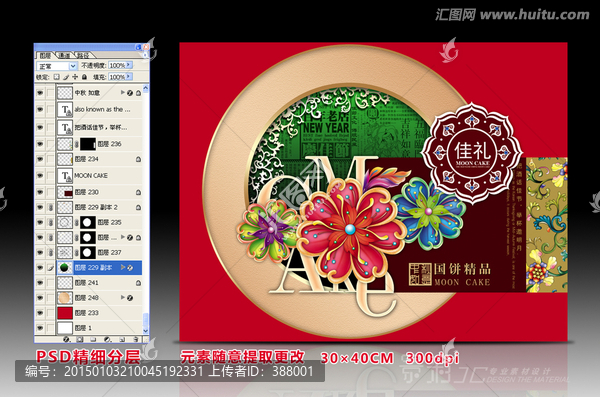Create a new layer group
Screen dimensions: 600x397
(93, 339)
